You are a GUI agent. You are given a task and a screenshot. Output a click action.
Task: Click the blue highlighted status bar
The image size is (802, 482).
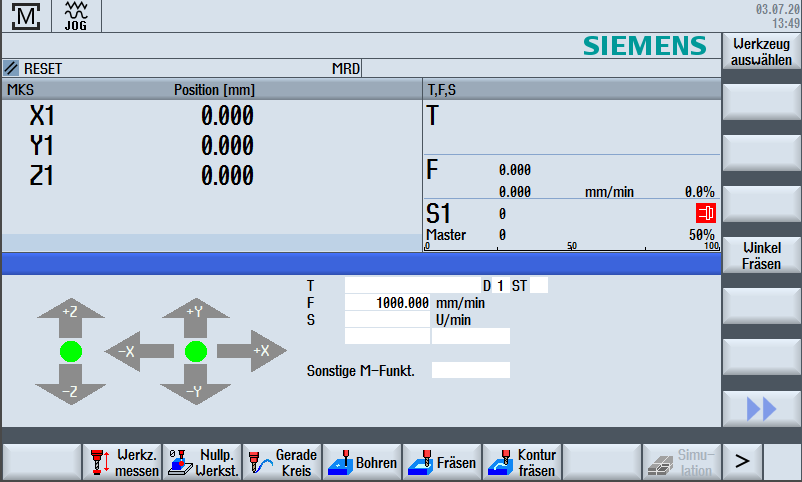click(362, 264)
